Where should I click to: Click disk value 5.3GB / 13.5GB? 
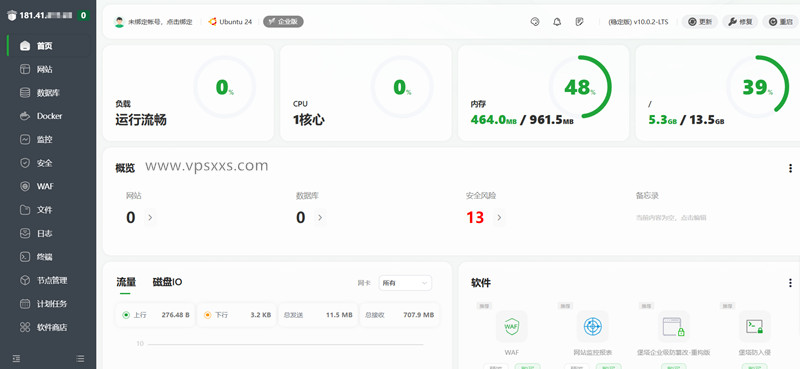(x=686, y=120)
